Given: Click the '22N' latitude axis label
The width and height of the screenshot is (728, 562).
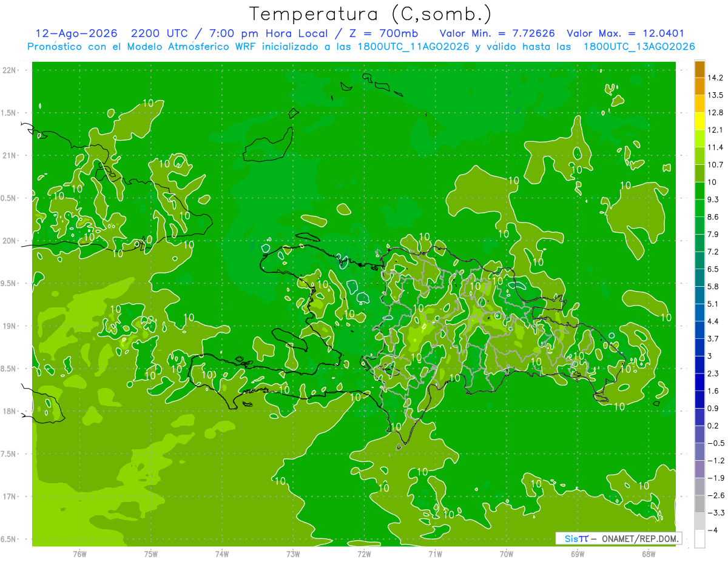Looking at the screenshot, I should (10, 70).
